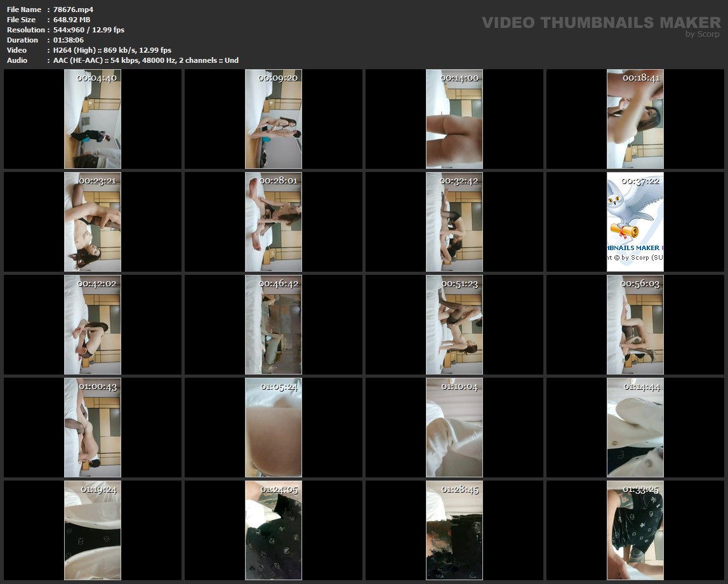The image size is (728, 584).
Task: Click the thumbnail stamped 00:04:40
Action: click(x=93, y=119)
